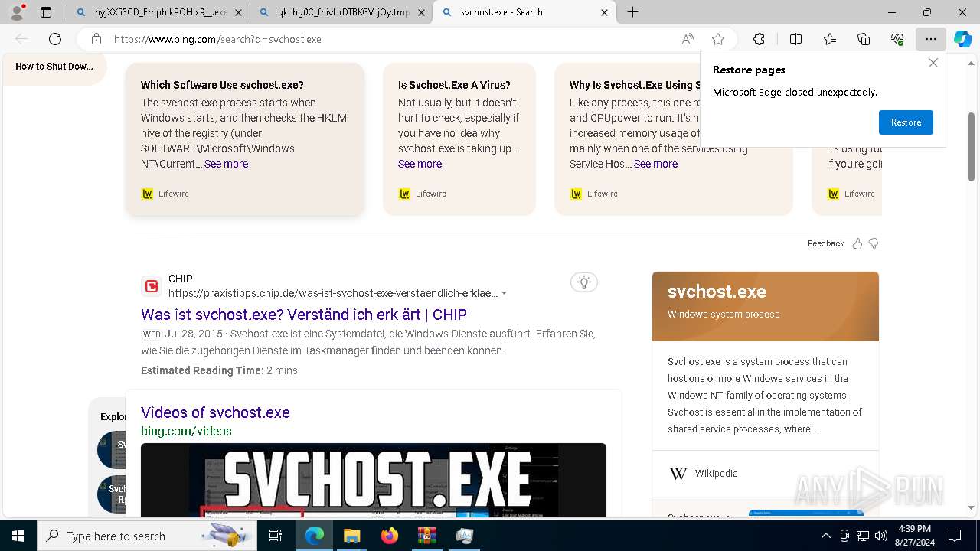
Task: Launch Firefox from taskbar
Action: [389, 536]
